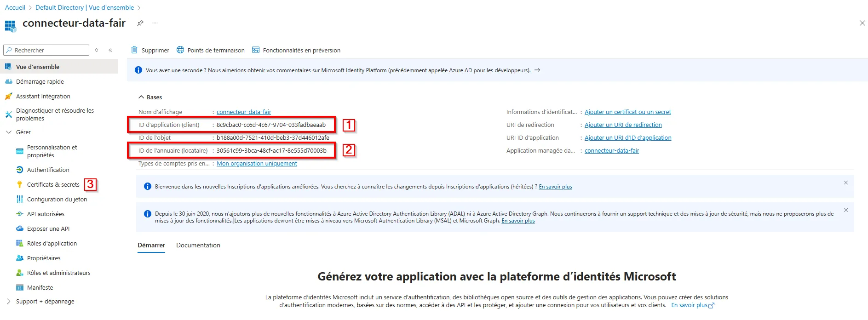Image resolution: width=868 pixels, height=320 pixels.
Task: Click the API autorisées icon
Action: (x=19, y=214)
